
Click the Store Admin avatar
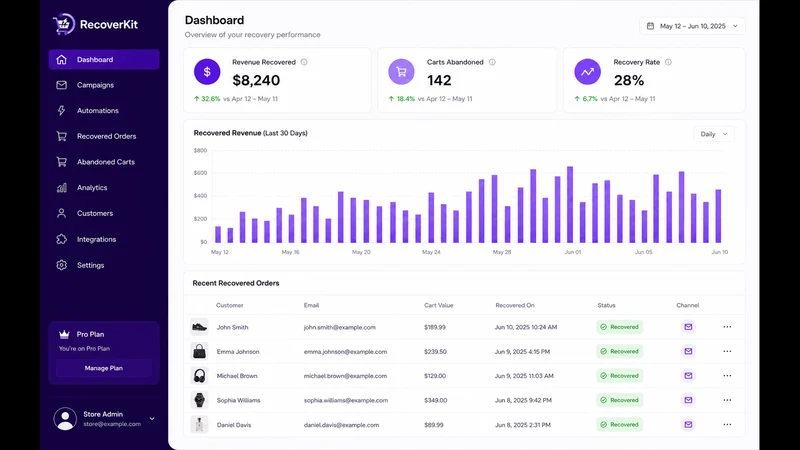pos(65,418)
